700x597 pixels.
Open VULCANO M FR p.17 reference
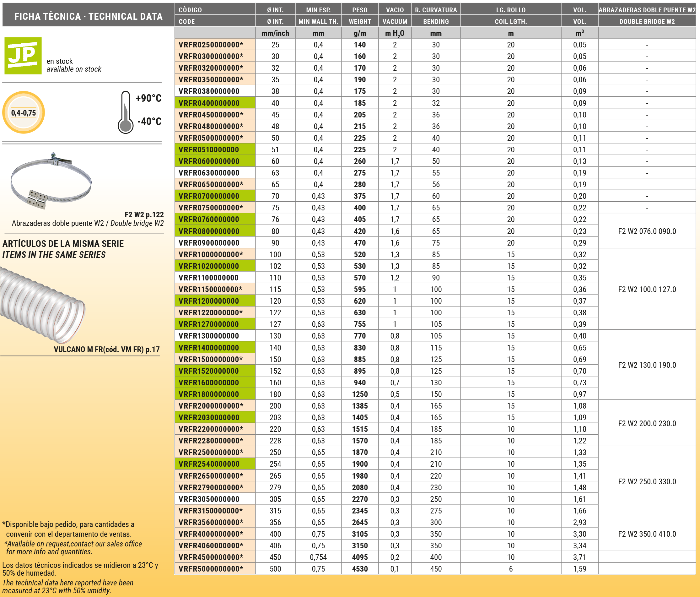click(106, 350)
